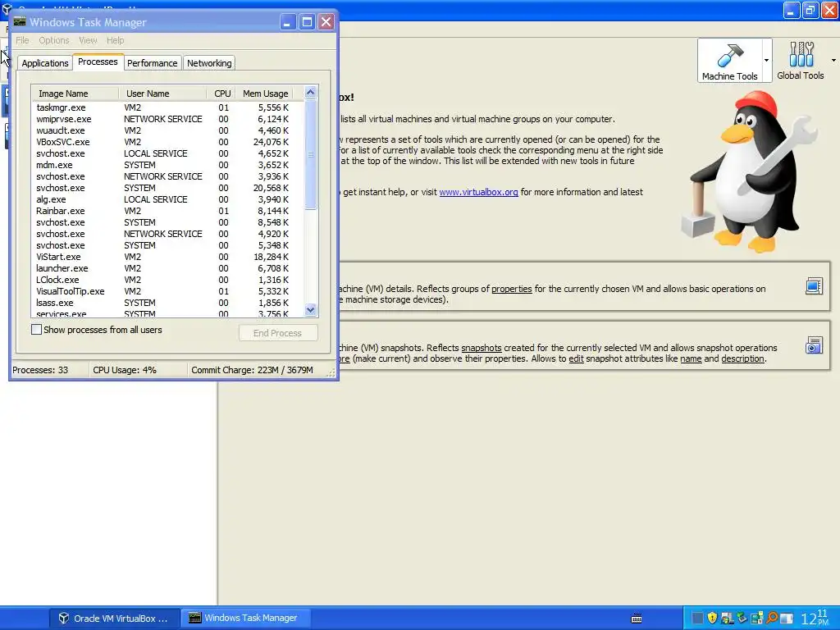Open the File menu in Task Manager
840x630 pixels.
(22, 40)
